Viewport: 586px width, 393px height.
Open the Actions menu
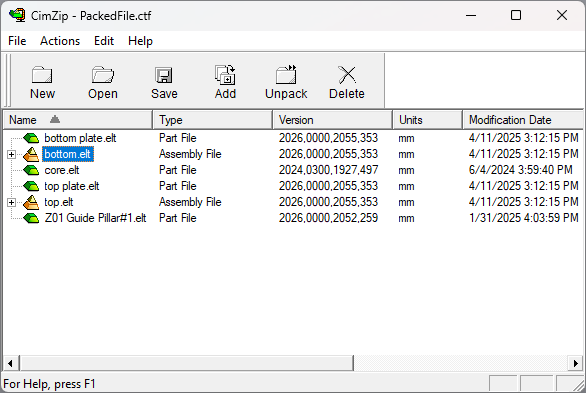point(60,41)
